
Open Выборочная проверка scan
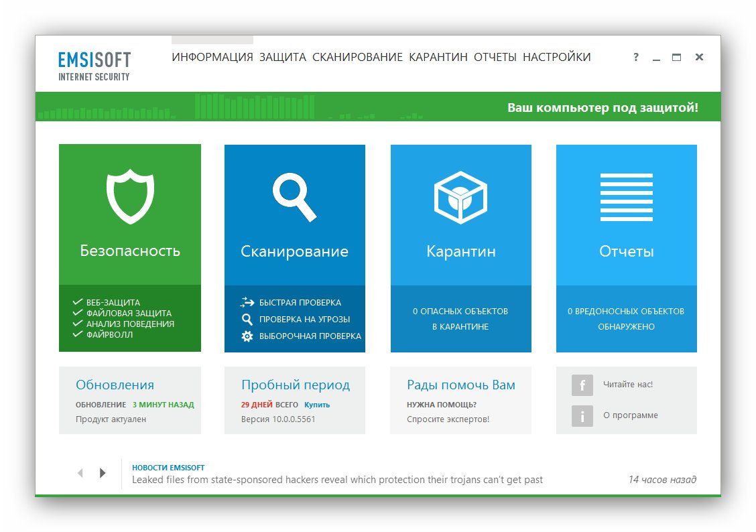coord(310,336)
